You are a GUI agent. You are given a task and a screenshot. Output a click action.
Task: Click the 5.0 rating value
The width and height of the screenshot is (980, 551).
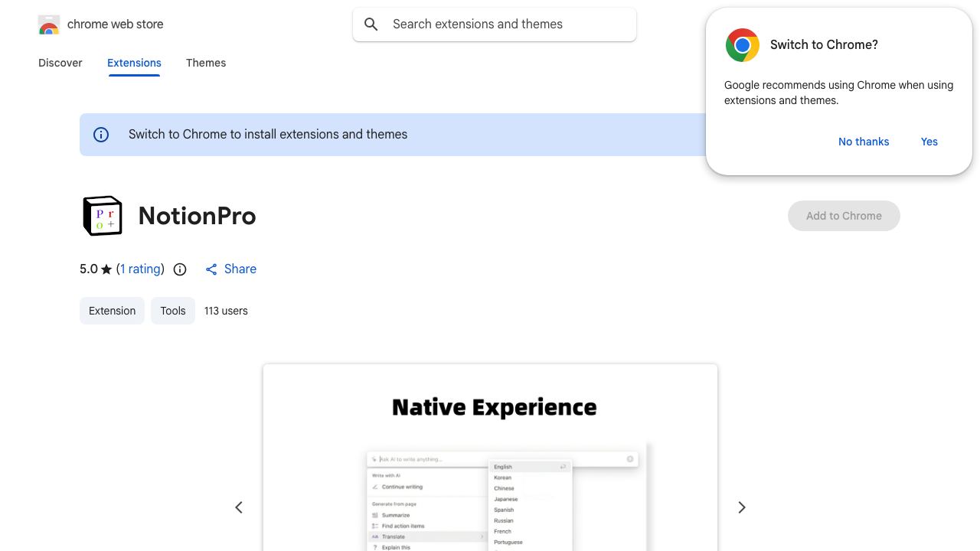point(89,269)
